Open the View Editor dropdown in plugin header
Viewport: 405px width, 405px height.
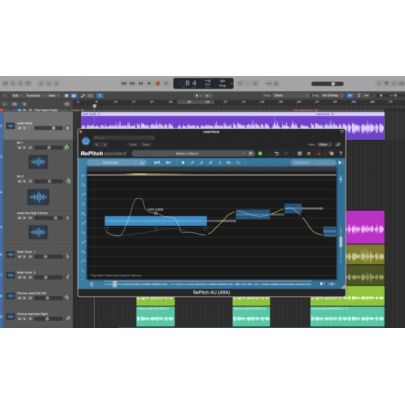pyautogui.click(x=324, y=144)
